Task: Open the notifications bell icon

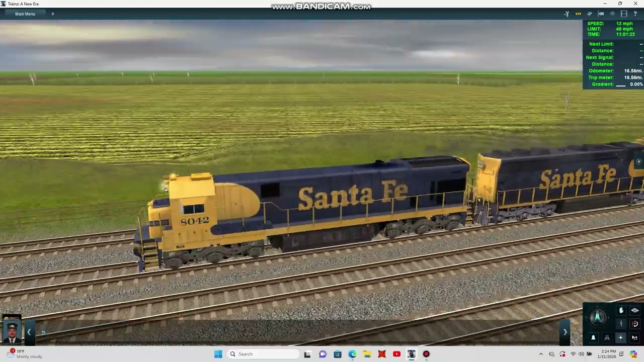Action: (x=622, y=354)
